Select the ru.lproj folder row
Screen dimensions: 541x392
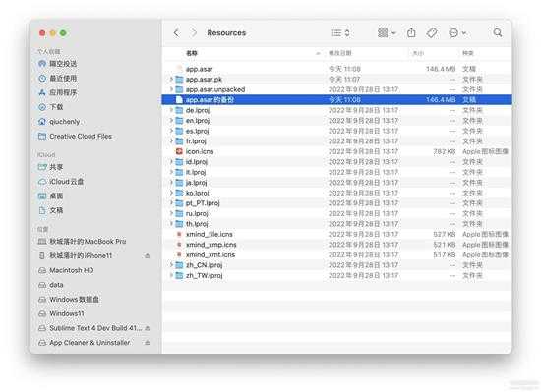(x=336, y=213)
